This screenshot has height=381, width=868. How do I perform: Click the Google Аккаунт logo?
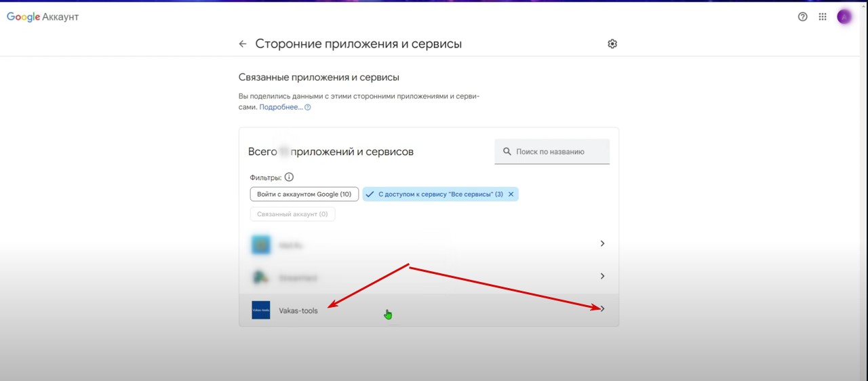(x=43, y=17)
